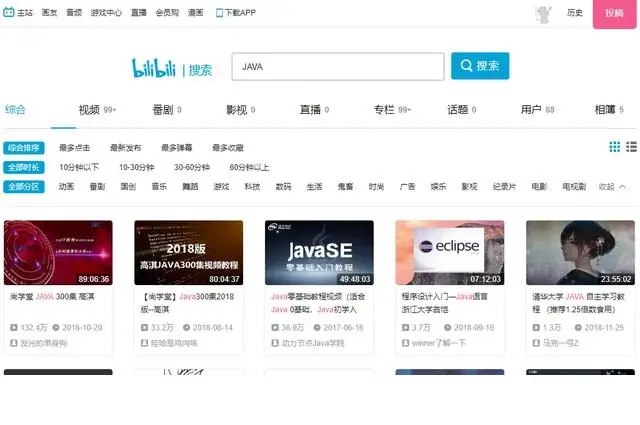Select the 番剧 results tab
The image size is (640, 425).
point(167,110)
